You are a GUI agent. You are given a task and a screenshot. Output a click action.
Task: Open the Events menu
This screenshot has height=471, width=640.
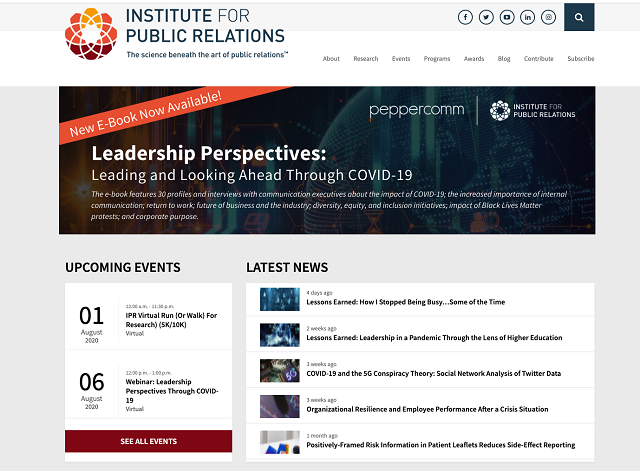(x=401, y=59)
